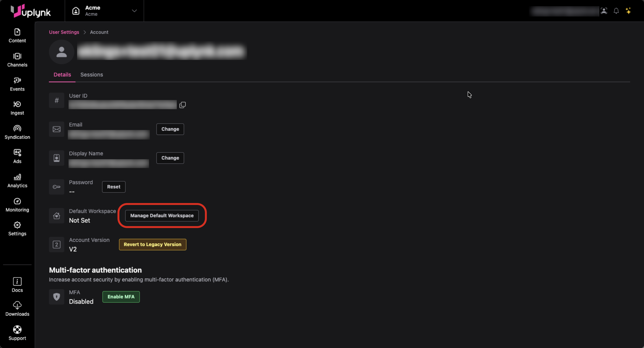The image size is (644, 348).
Task: Switch to the Sessions tab
Action: click(x=91, y=75)
